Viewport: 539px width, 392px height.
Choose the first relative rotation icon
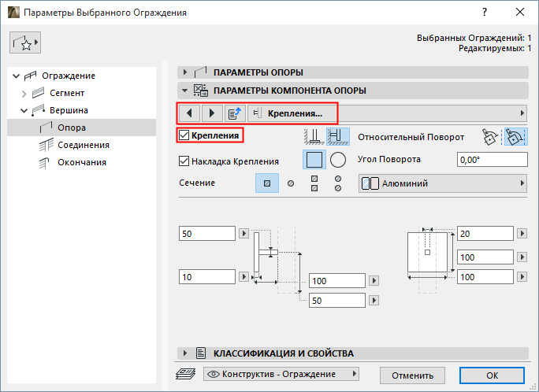(x=490, y=137)
